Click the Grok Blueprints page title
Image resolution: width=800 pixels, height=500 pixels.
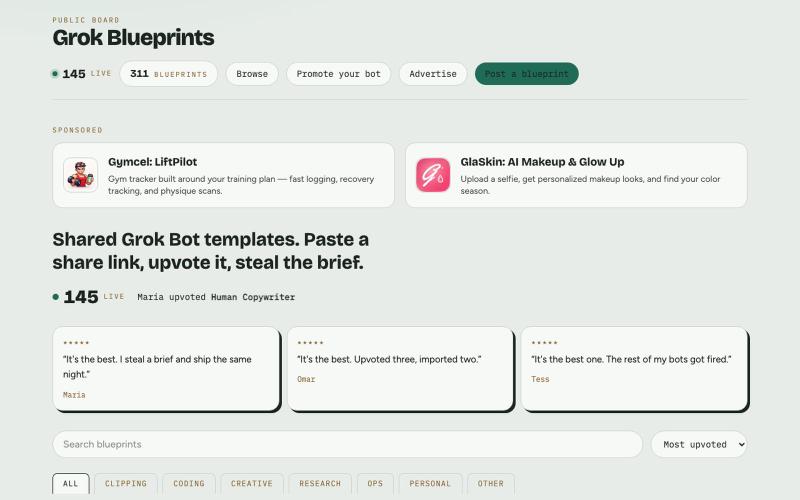point(133,38)
